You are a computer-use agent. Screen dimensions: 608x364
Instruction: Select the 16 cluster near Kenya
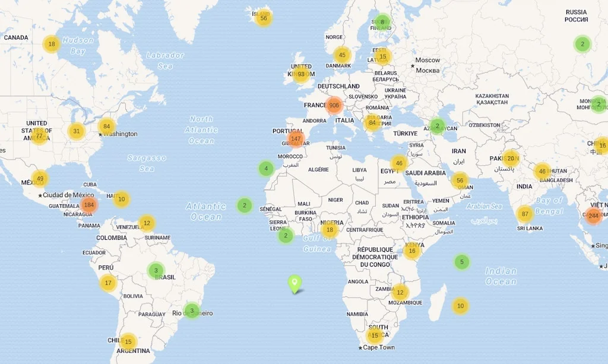[x=413, y=251]
